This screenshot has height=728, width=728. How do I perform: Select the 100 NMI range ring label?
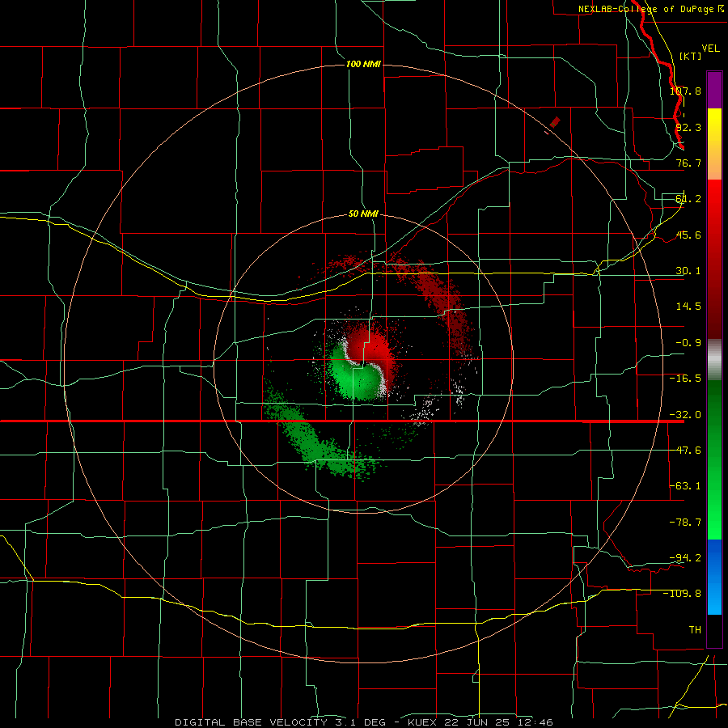[363, 64]
